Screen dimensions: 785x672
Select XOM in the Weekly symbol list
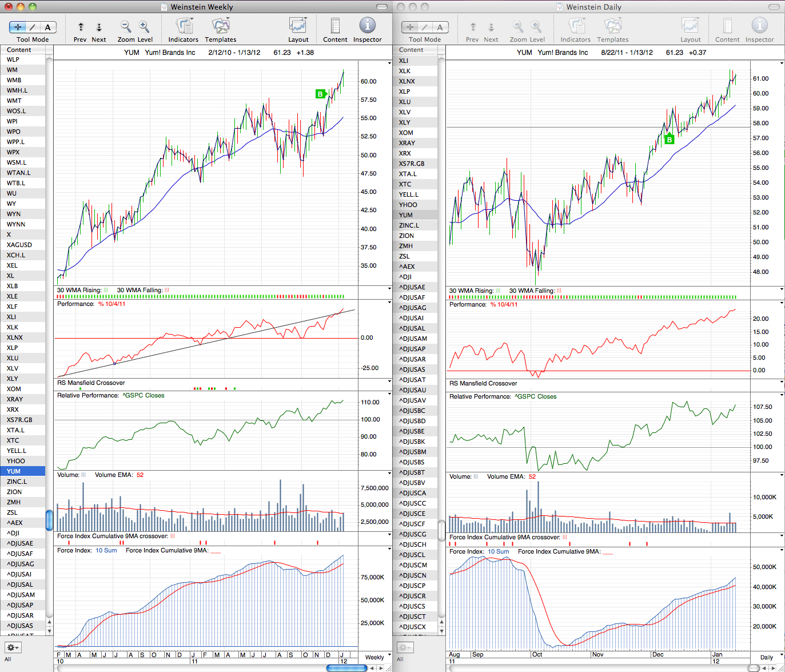pyautogui.click(x=23, y=389)
